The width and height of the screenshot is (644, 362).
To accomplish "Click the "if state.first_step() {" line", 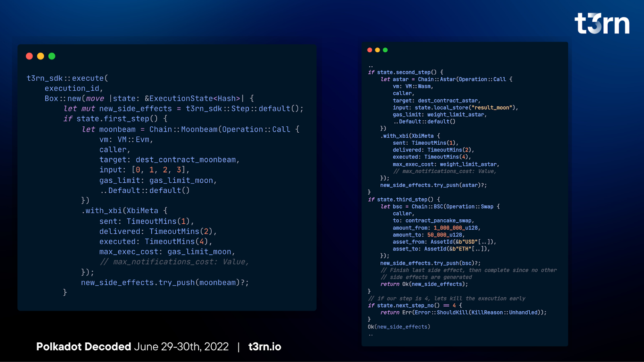I will (x=115, y=119).
